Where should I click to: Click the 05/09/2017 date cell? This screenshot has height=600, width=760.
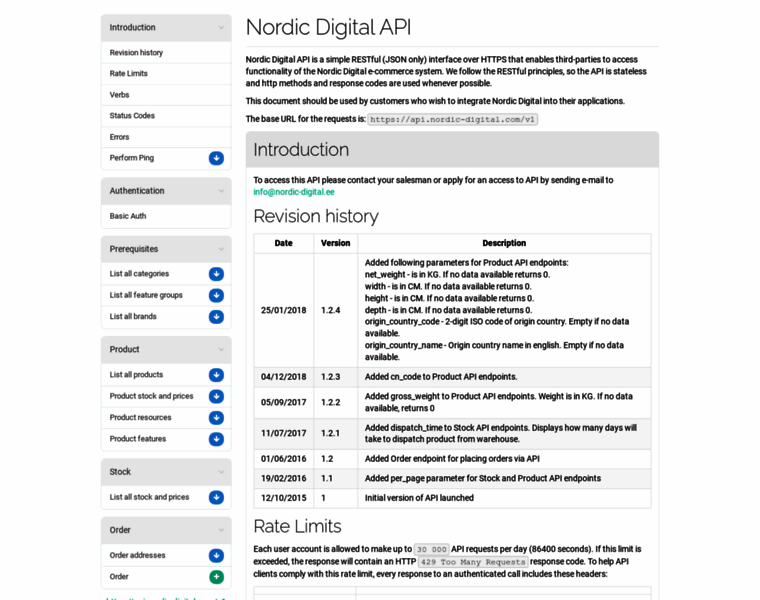point(284,402)
